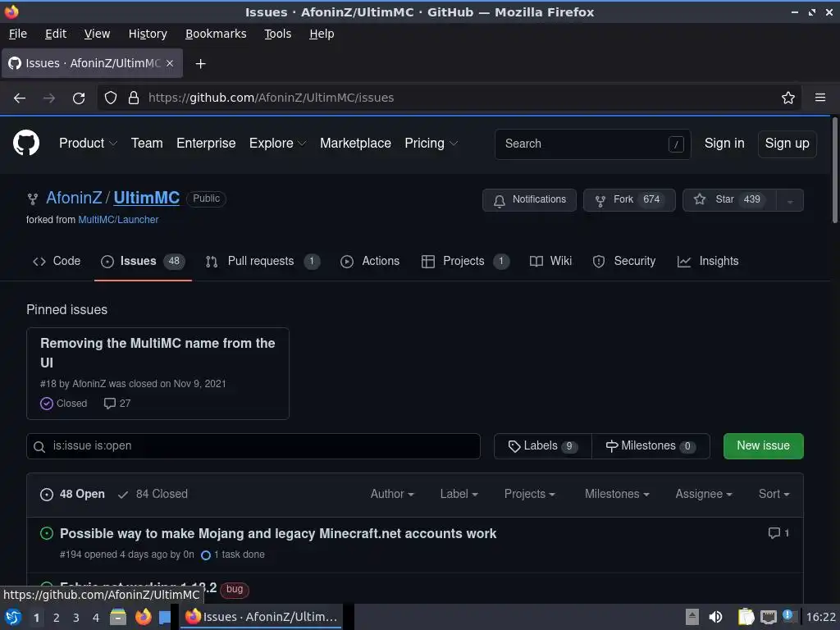Close the Issues · AfoninZ/UltimMC tab
The height and width of the screenshot is (630, 840).
[x=170, y=63]
